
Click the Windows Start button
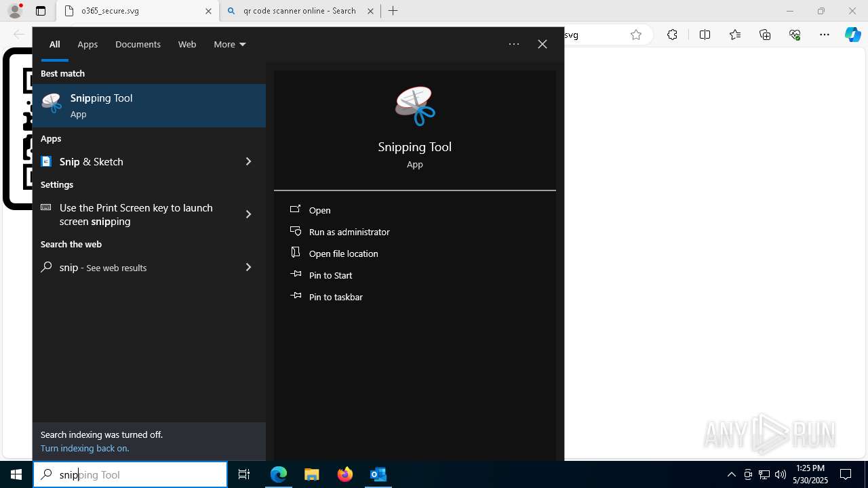point(16,474)
